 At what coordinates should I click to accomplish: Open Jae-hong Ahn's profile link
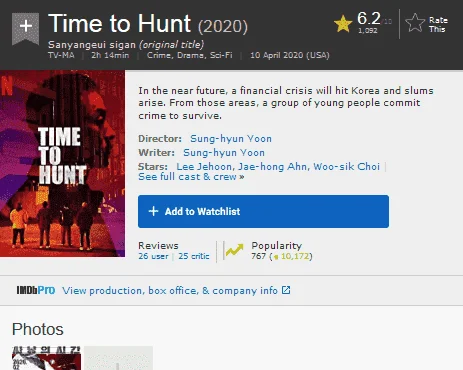272,166
